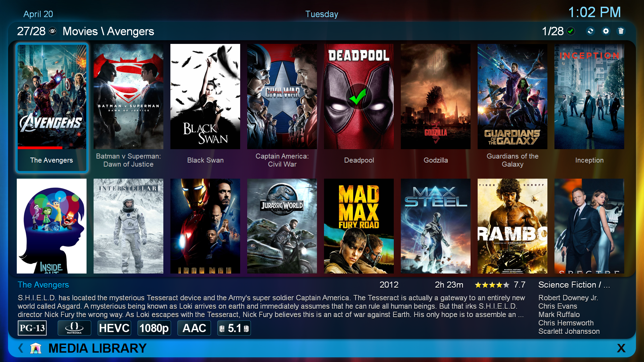Select the Rambo poster
The height and width of the screenshot is (362, 644).
(513, 226)
